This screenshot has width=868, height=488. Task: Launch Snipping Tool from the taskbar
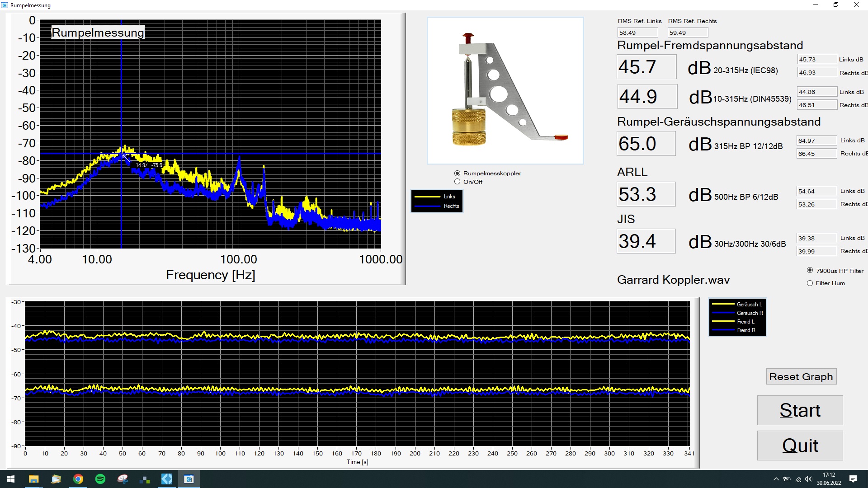(x=123, y=479)
